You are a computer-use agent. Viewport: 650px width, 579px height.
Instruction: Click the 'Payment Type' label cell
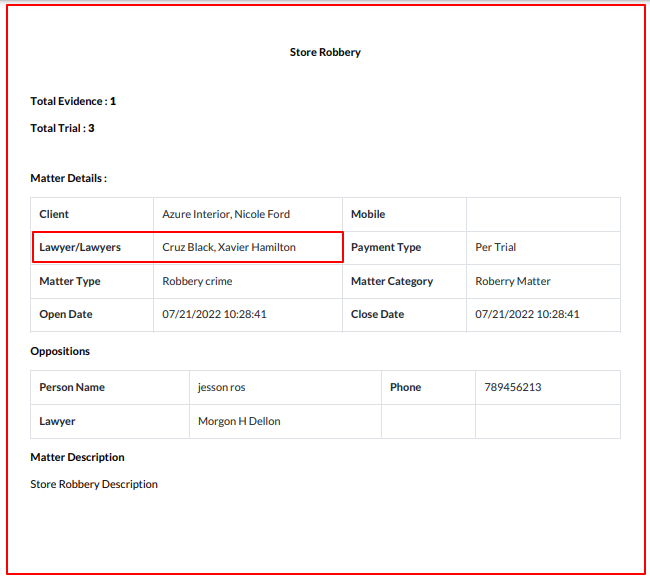[404, 247]
